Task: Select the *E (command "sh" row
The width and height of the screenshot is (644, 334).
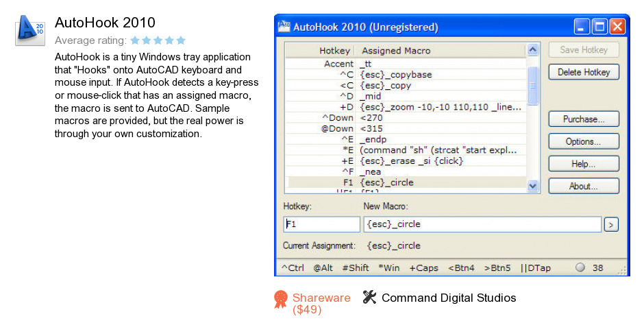Action: click(x=406, y=150)
